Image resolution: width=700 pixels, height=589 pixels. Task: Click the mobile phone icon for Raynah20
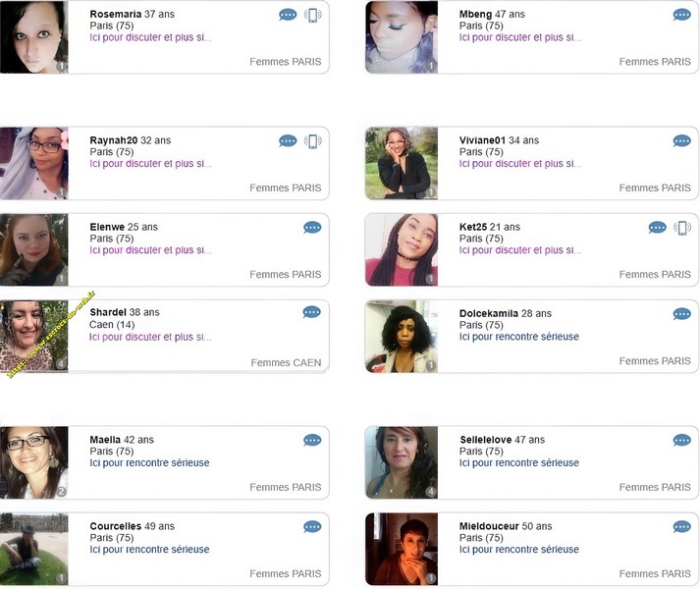pos(313,141)
